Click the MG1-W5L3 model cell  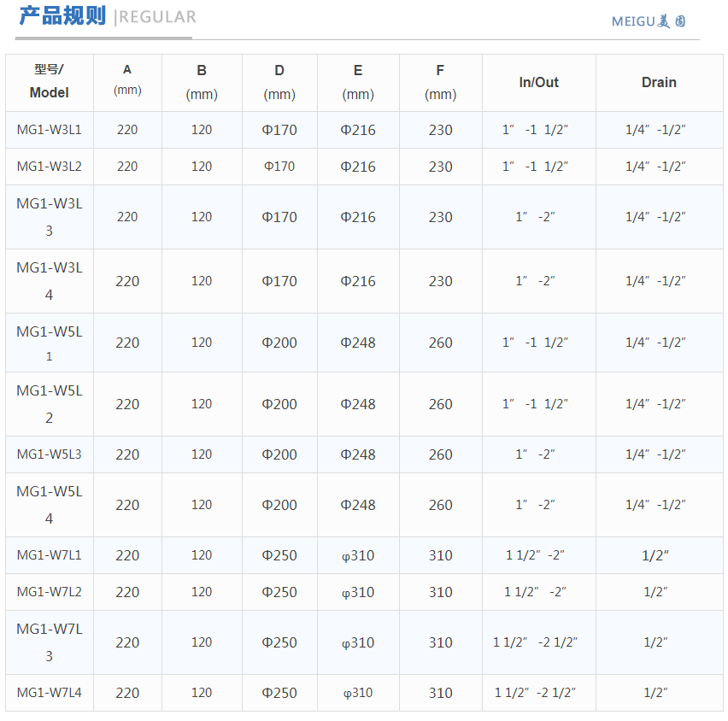tap(49, 454)
